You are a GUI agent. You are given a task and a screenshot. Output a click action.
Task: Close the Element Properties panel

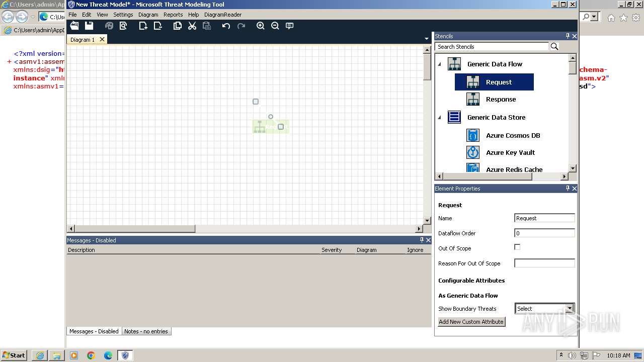(575, 189)
